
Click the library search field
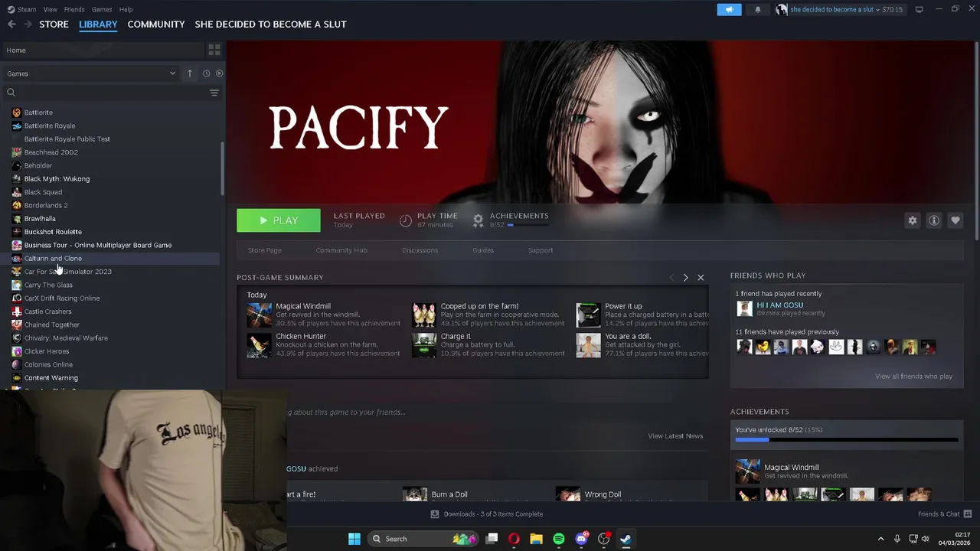107,93
